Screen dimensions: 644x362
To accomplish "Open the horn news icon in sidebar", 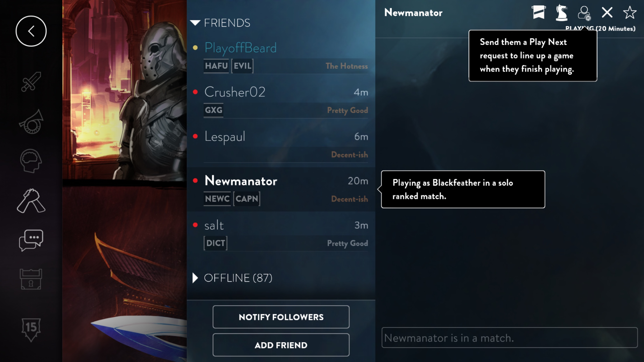I will [31, 122].
